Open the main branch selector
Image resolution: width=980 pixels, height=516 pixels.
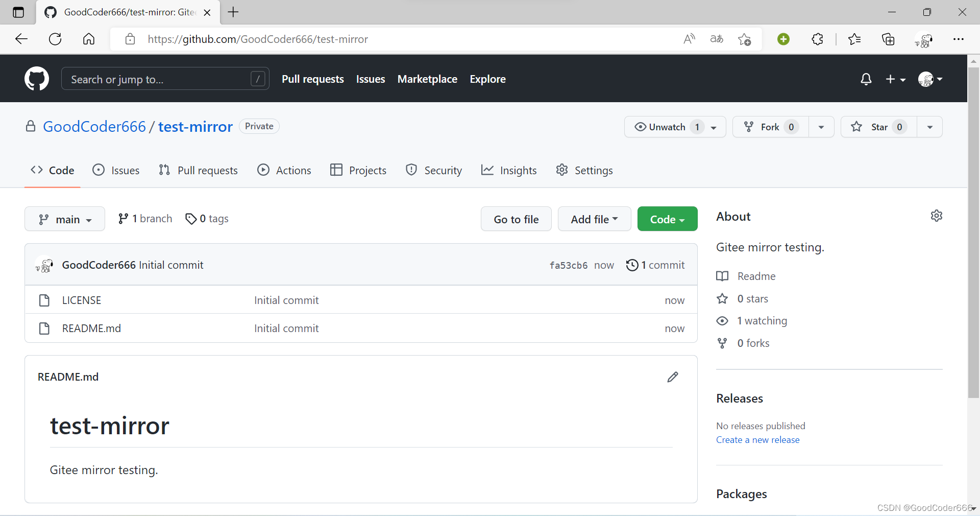point(65,219)
